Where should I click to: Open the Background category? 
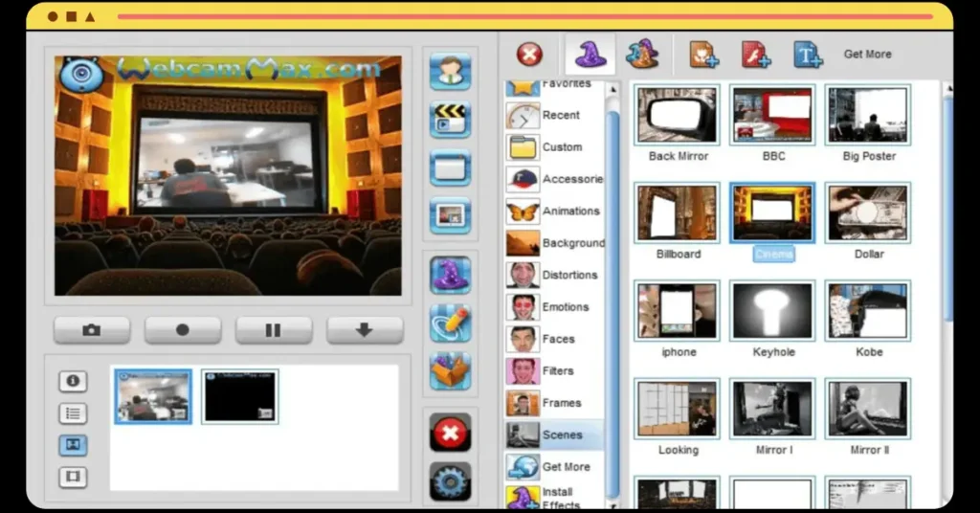554,243
